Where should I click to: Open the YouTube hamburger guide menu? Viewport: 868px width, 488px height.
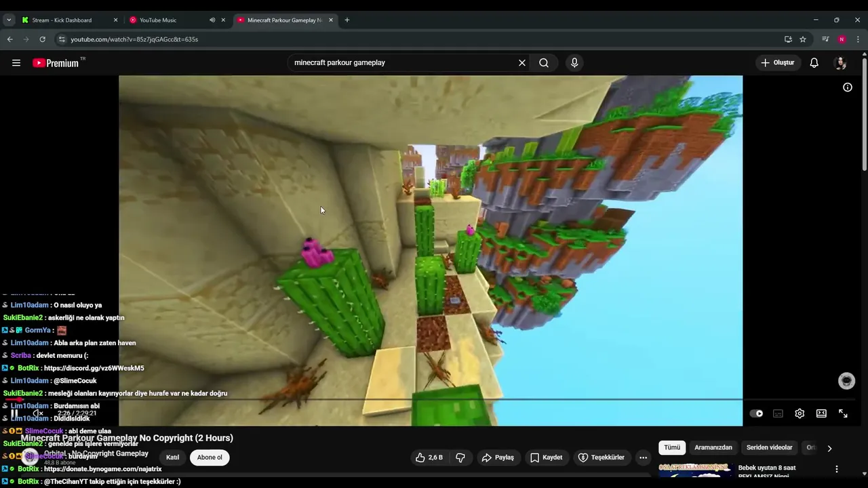pos(16,63)
